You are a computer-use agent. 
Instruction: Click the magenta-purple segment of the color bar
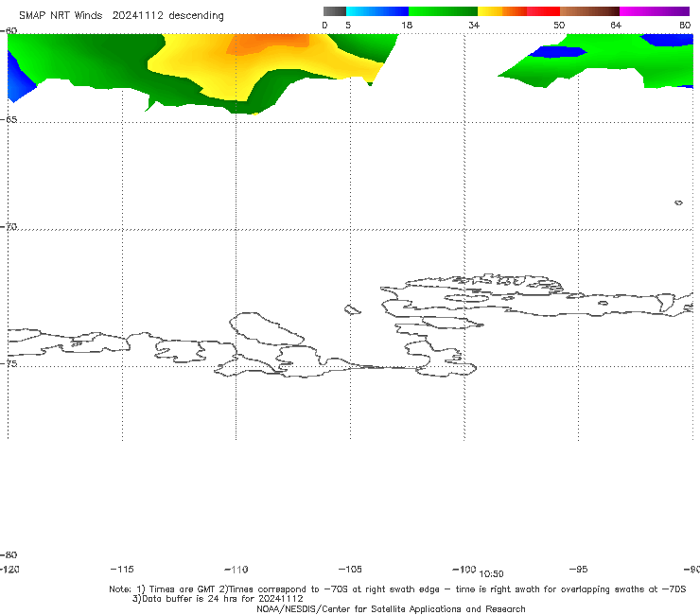click(x=655, y=11)
